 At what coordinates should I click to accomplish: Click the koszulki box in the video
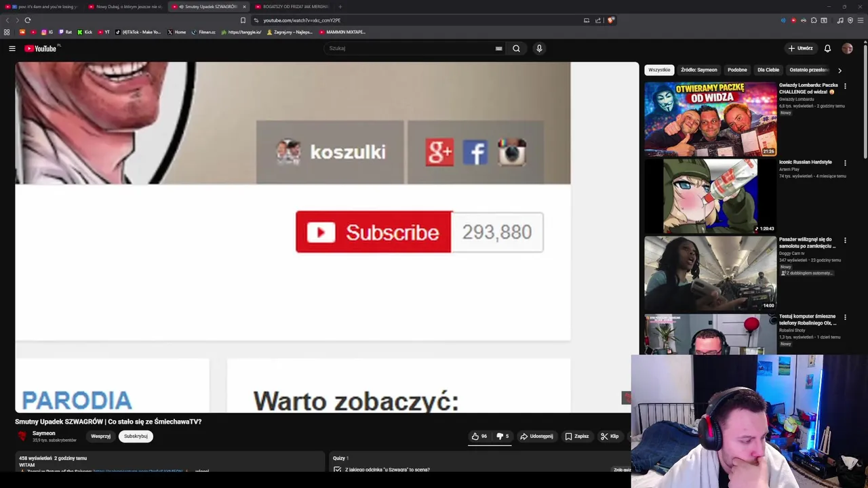[x=330, y=152]
